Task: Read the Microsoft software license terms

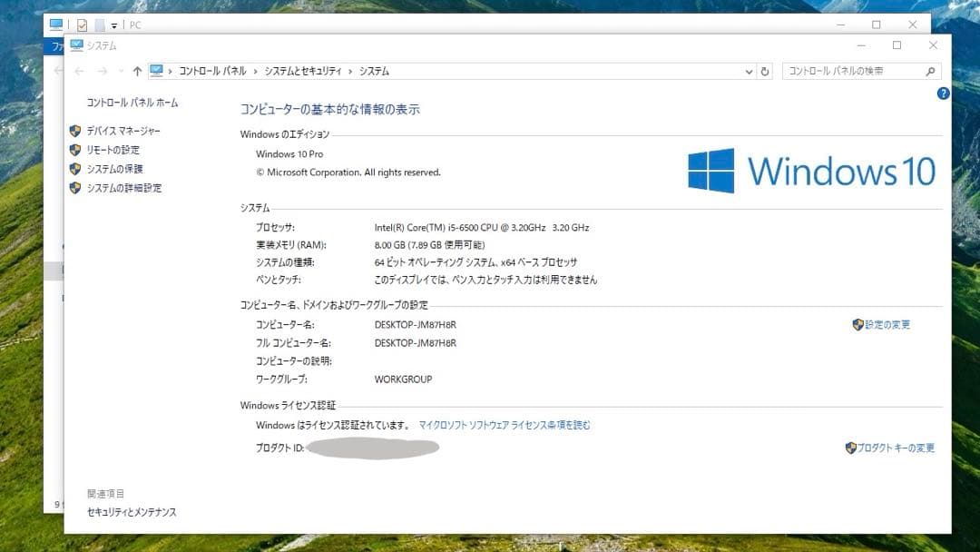Action: (505, 425)
